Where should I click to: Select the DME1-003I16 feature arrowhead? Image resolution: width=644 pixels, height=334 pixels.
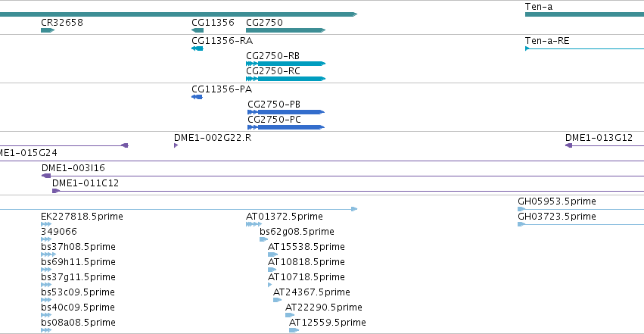tap(46, 176)
